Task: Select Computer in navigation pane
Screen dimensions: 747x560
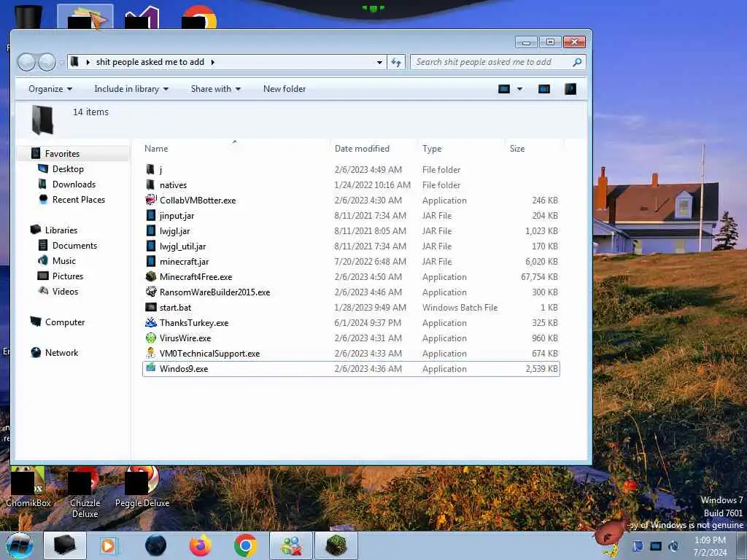Action: (x=65, y=322)
